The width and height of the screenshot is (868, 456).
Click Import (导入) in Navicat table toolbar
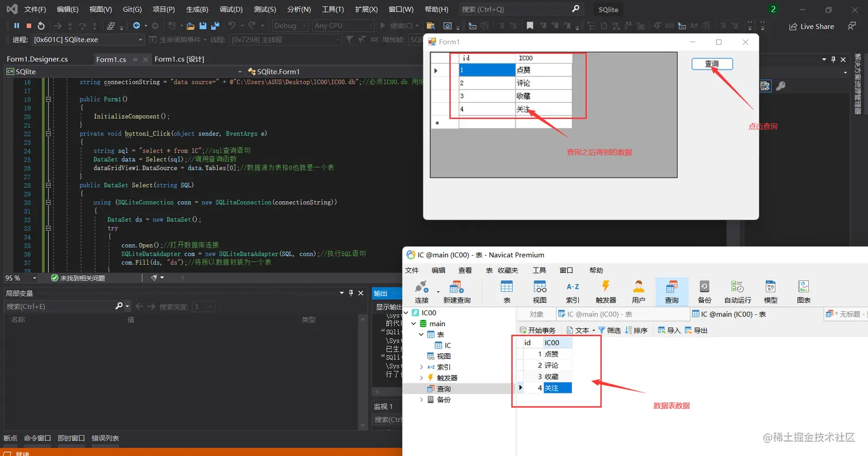point(669,330)
